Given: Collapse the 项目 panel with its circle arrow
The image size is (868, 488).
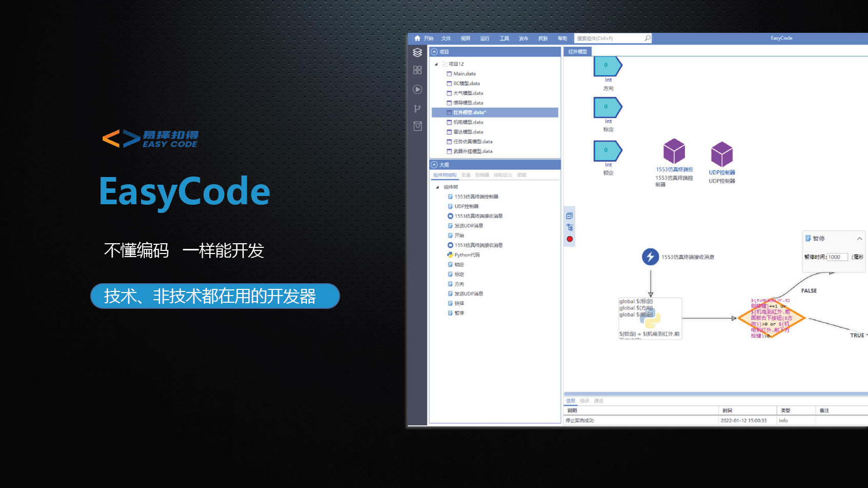Looking at the screenshot, I should pos(435,52).
